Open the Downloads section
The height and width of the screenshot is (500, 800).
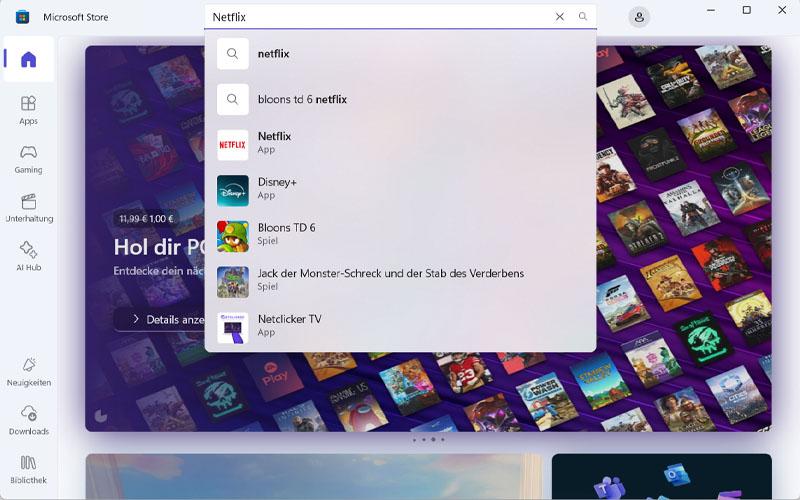pyautogui.click(x=29, y=420)
